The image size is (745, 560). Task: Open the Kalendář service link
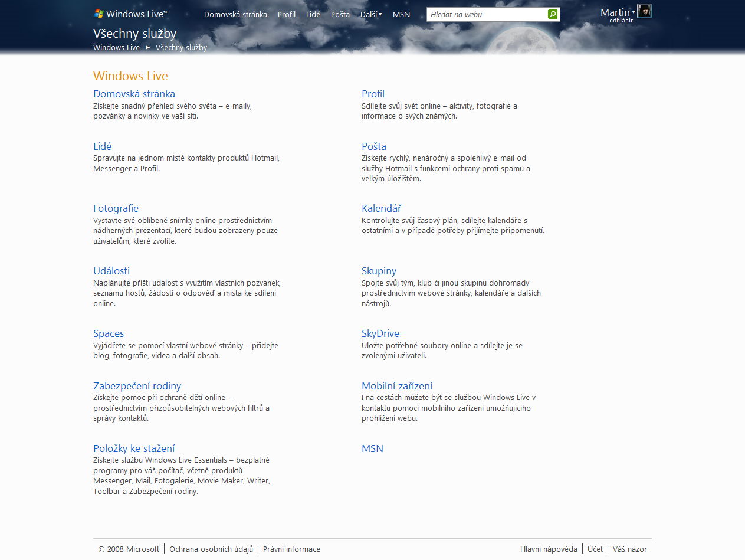[381, 208]
